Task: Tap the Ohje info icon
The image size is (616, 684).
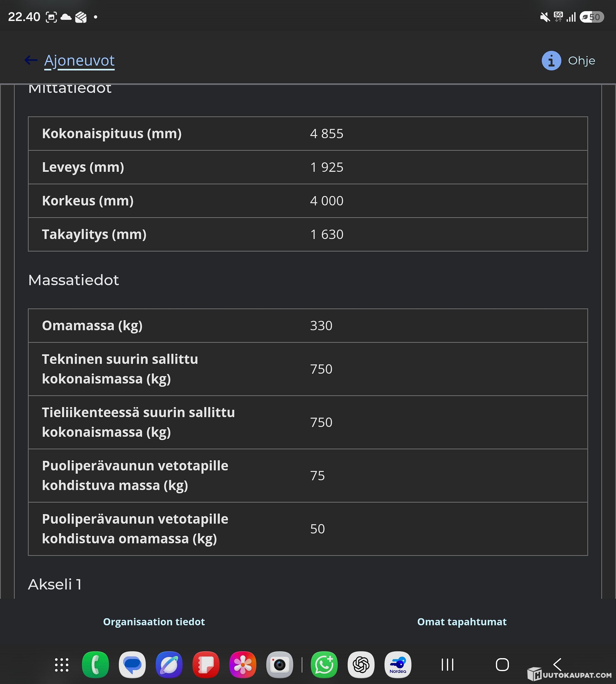Action: (x=551, y=60)
